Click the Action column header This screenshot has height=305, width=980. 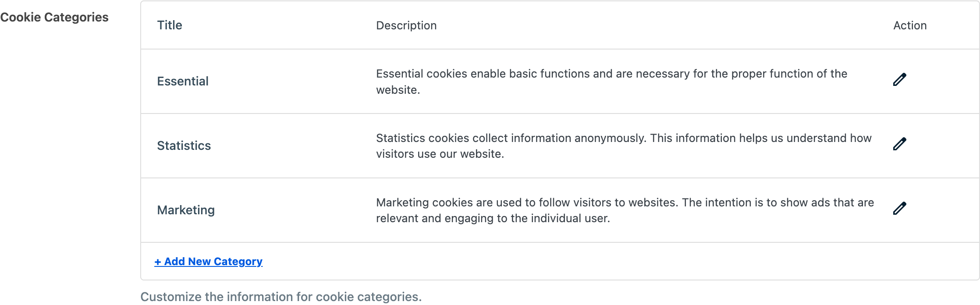pos(910,25)
